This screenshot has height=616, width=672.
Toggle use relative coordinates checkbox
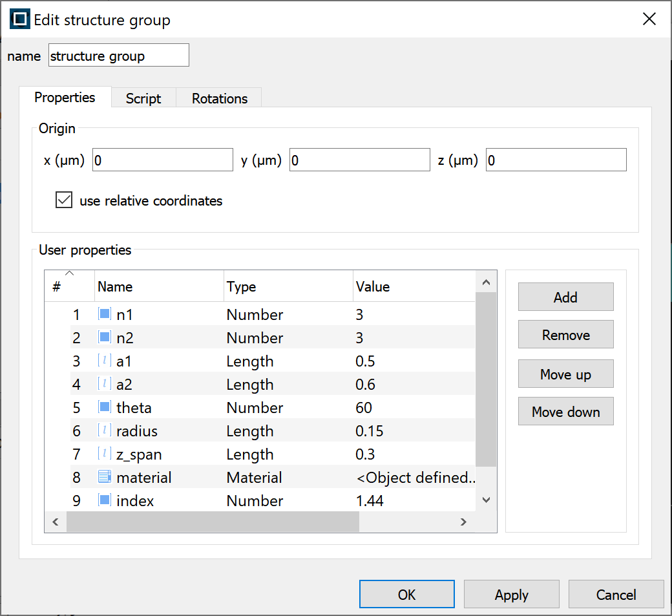64,200
